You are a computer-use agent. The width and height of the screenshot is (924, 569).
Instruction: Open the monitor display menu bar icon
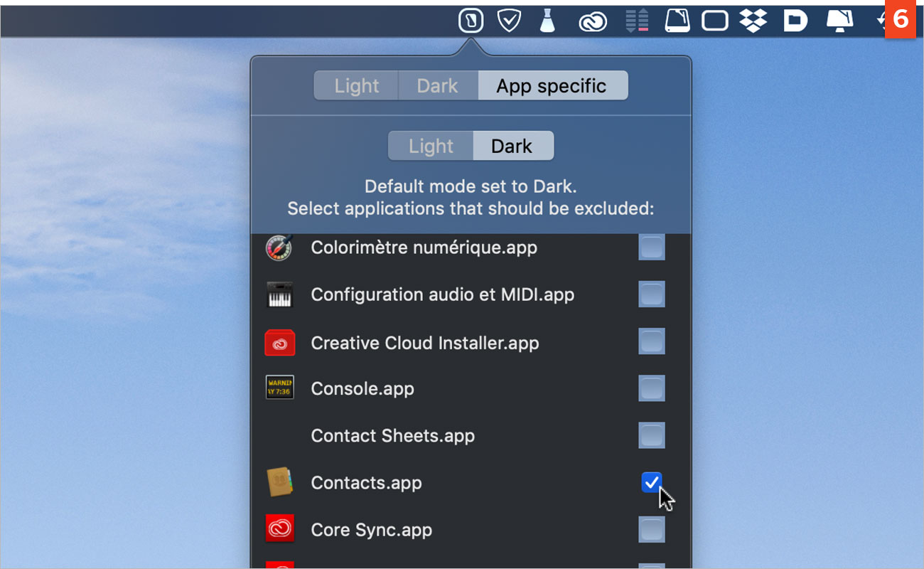tap(839, 21)
